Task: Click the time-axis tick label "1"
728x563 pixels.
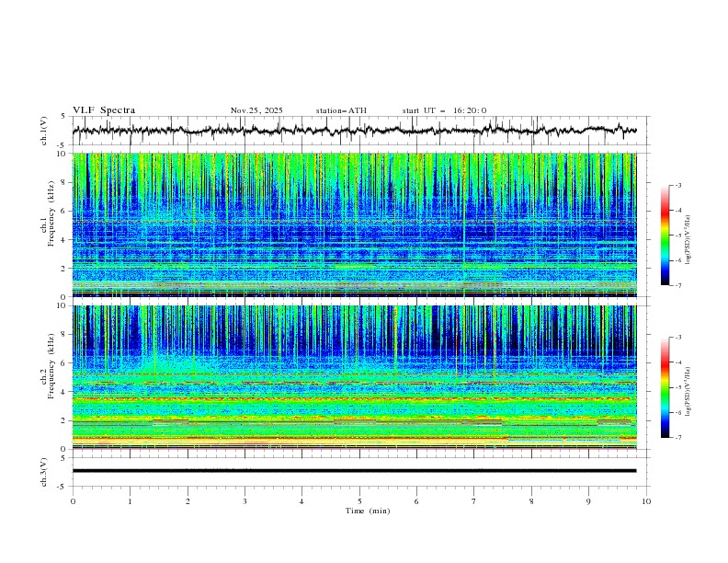Action: pos(130,501)
